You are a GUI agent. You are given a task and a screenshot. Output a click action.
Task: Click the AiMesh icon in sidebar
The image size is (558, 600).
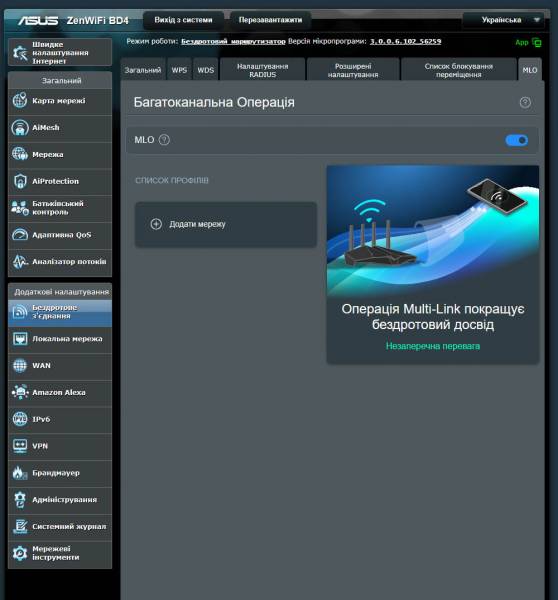[20, 127]
